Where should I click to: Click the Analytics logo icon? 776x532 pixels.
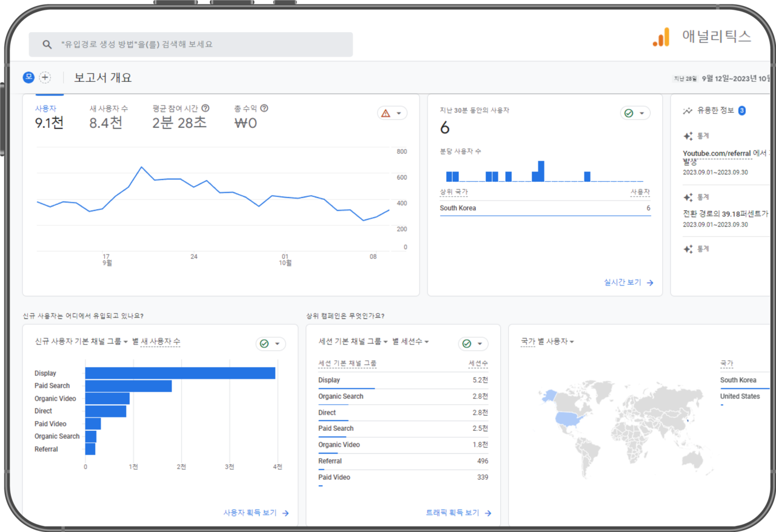coord(661,37)
